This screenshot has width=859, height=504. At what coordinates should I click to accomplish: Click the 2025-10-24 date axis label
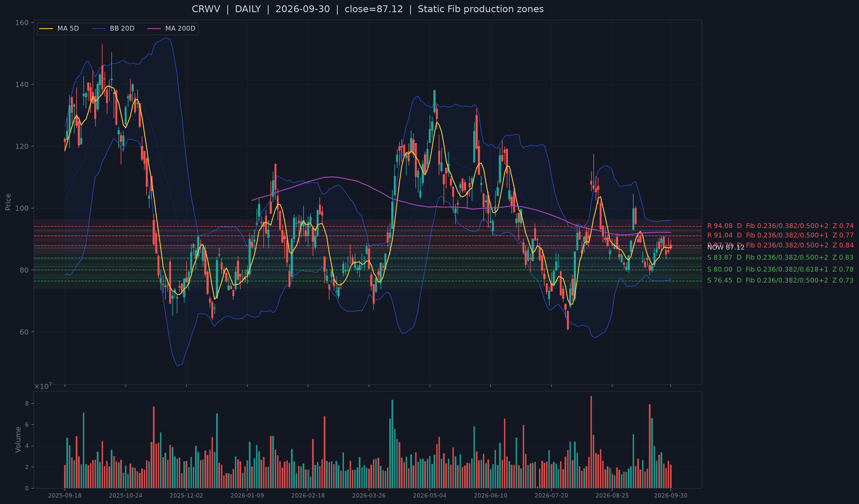point(126,495)
